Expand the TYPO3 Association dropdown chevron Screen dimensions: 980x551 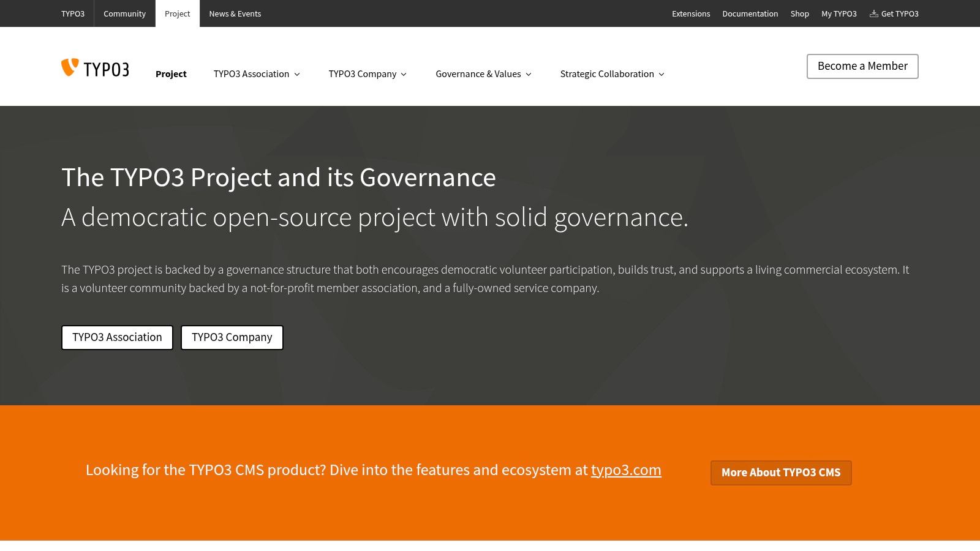pyautogui.click(x=297, y=74)
